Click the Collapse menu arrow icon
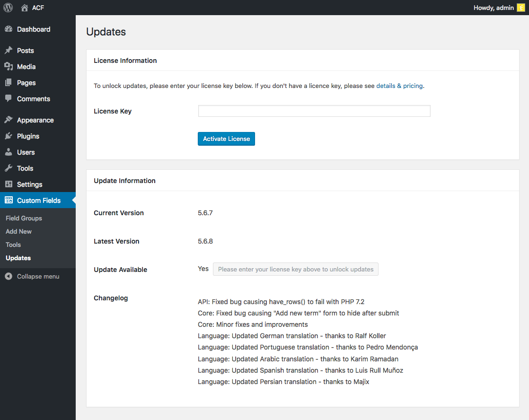The height and width of the screenshot is (420, 529). [x=9, y=276]
